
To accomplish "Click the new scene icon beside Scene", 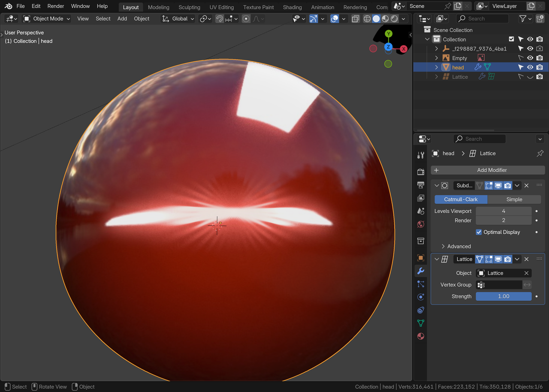I will (458, 6).
